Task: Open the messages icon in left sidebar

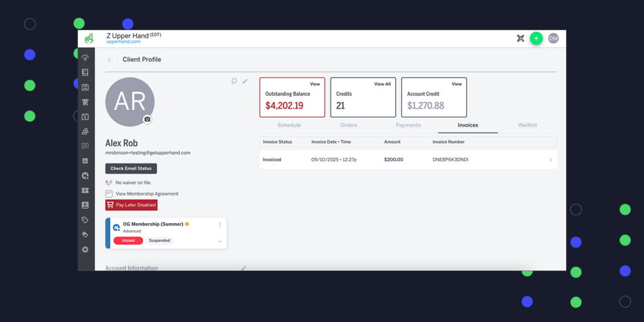Action: 85,146
